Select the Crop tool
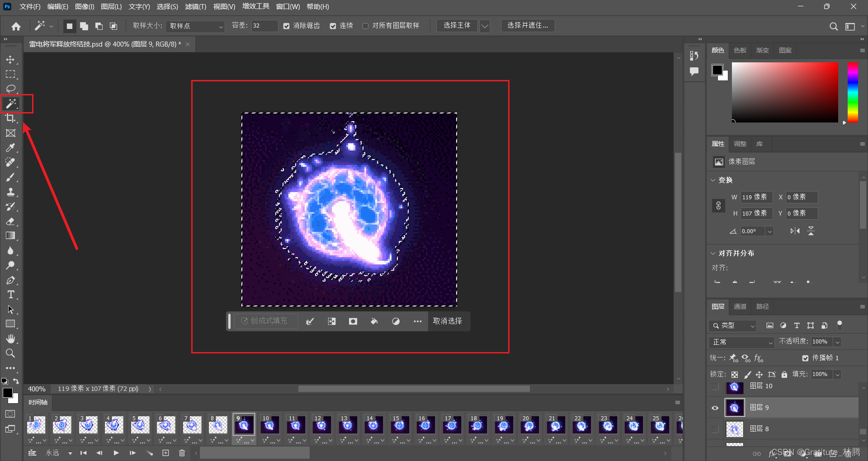Viewport: 868px width, 461px height. click(x=10, y=118)
